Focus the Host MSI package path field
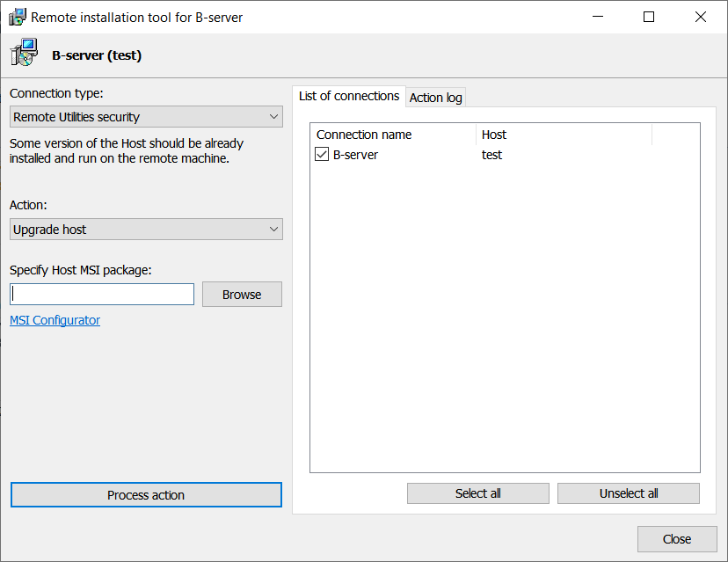 [x=102, y=294]
